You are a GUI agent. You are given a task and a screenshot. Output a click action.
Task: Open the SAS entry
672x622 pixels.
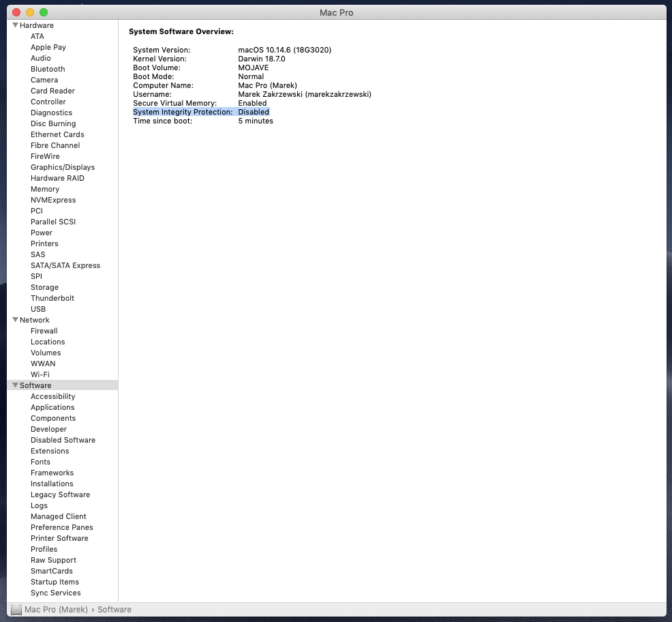[37, 254]
